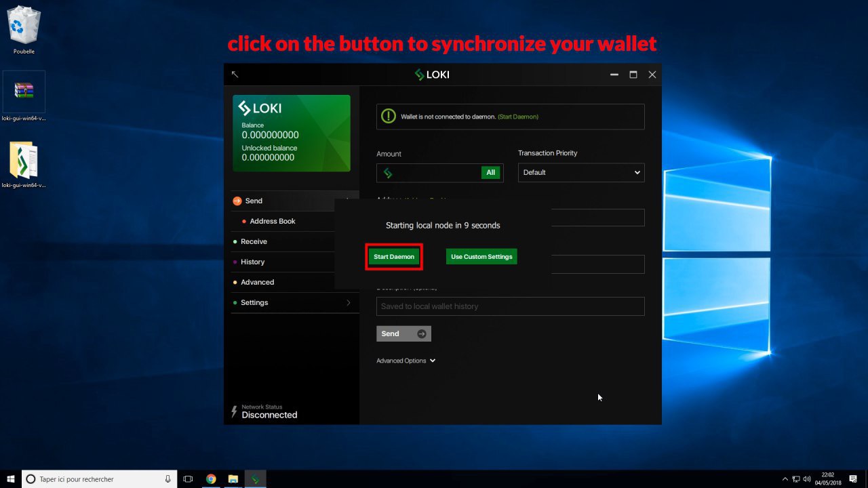Click the (Start Daemon) link in the warning banner
The height and width of the screenshot is (488, 868).
click(x=518, y=117)
